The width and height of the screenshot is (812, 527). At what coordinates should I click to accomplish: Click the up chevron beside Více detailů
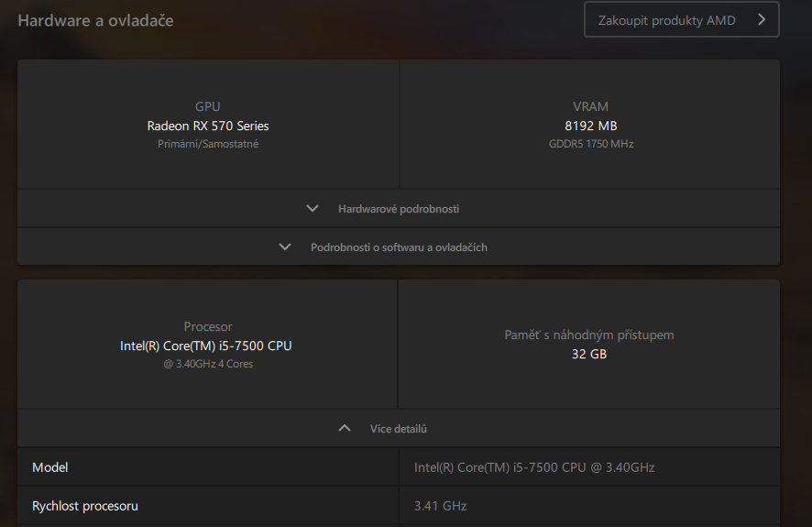click(x=345, y=428)
